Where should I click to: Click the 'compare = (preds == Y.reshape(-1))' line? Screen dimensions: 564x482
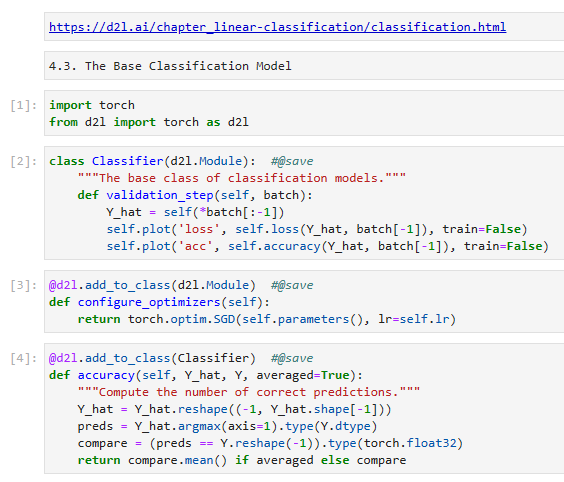[270, 443]
